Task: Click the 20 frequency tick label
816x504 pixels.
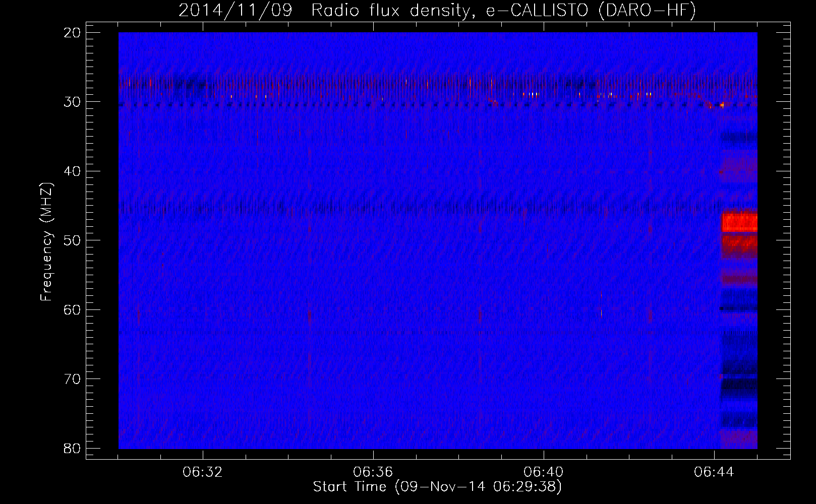Action: pos(72,33)
